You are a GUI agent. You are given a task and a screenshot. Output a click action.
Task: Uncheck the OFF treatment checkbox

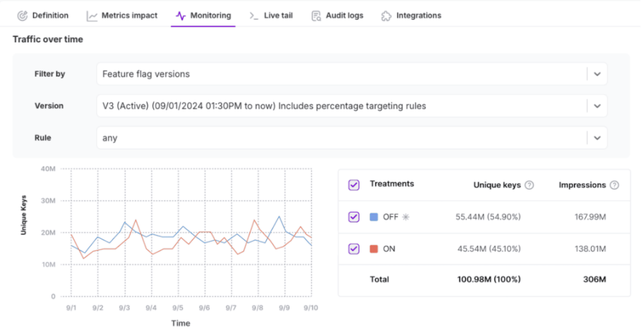click(x=354, y=217)
